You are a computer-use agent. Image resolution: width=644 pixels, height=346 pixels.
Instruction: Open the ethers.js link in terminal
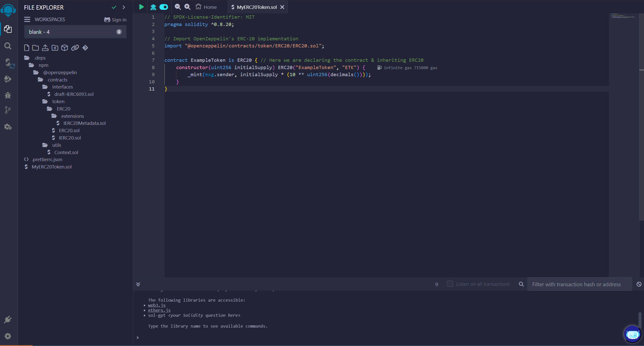(159, 310)
